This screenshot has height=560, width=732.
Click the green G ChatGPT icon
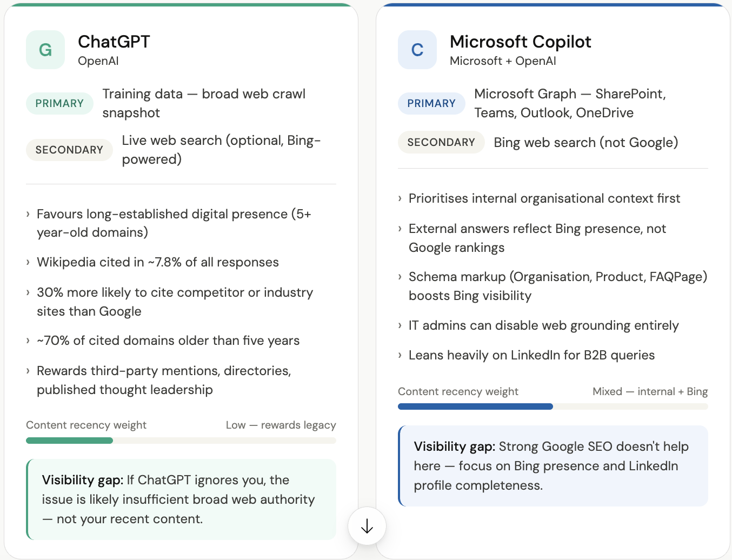point(45,50)
